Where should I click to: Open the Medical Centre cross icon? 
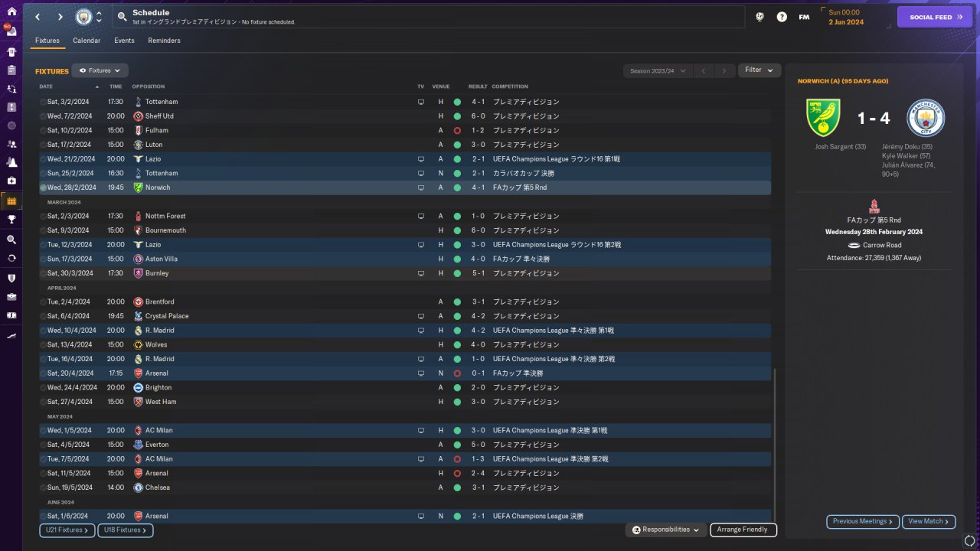pos(11,181)
